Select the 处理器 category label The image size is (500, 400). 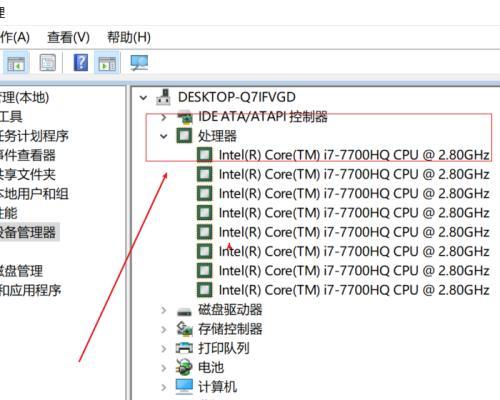(217, 136)
